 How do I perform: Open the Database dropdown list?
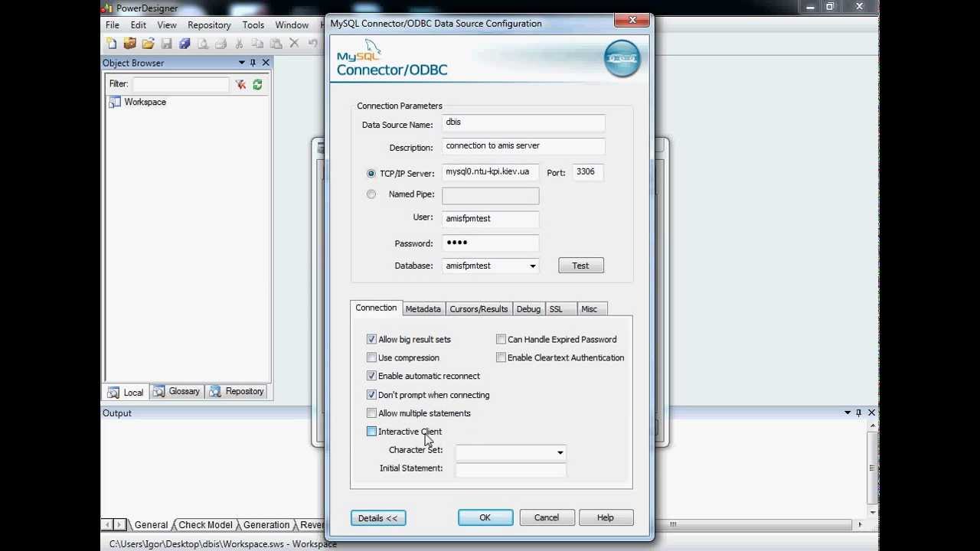[x=533, y=266]
